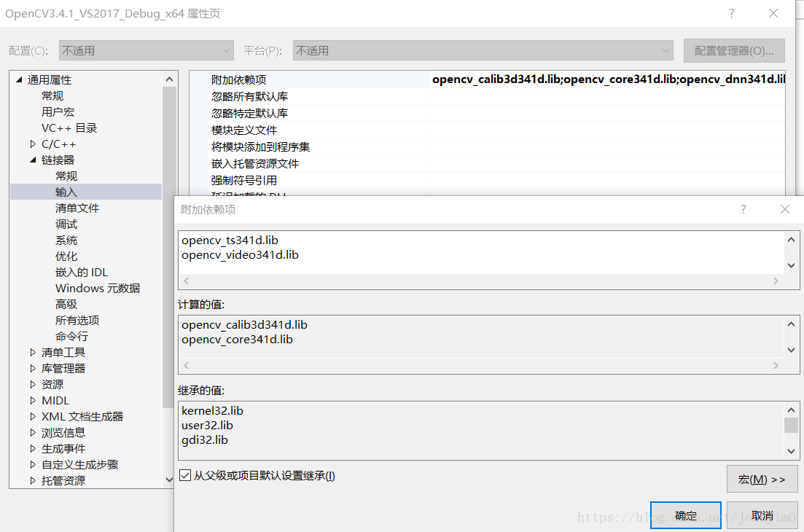Expand the 资源 tree node
Viewport: 804px width, 532px height.
(33, 384)
